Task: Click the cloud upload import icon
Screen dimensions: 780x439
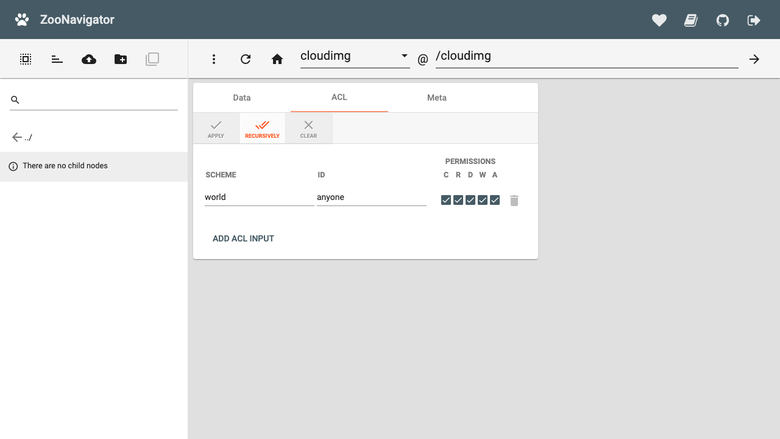Action: [x=89, y=59]
